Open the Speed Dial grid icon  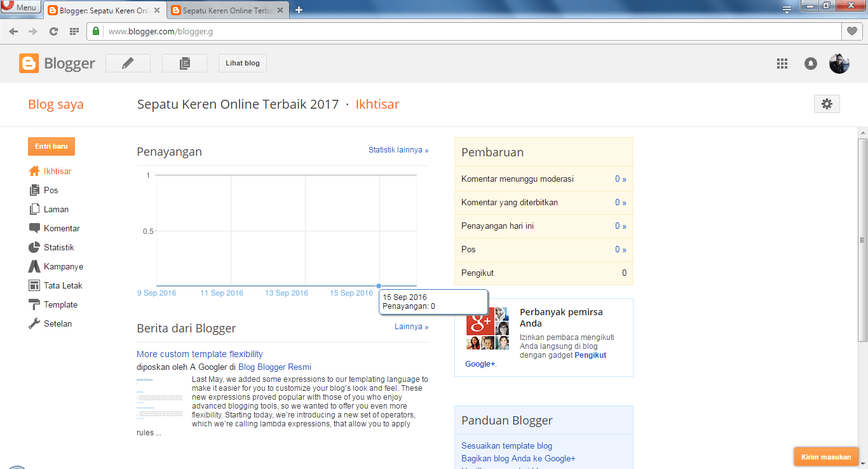pyautogui.click(x=74, y=31)
